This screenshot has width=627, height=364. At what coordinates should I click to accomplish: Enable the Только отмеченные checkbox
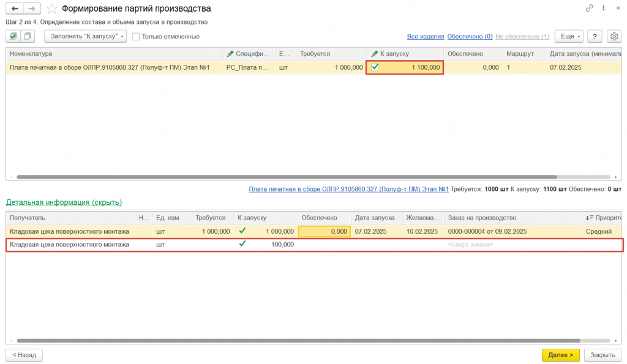136,37
